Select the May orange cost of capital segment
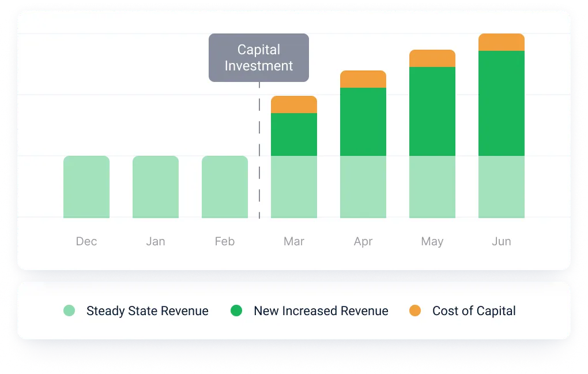588x374 pixels. (432, 58)
